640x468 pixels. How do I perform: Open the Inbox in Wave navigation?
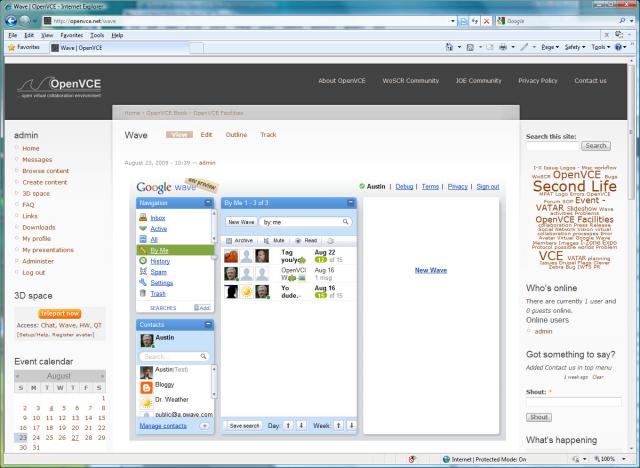pos(158,218)
